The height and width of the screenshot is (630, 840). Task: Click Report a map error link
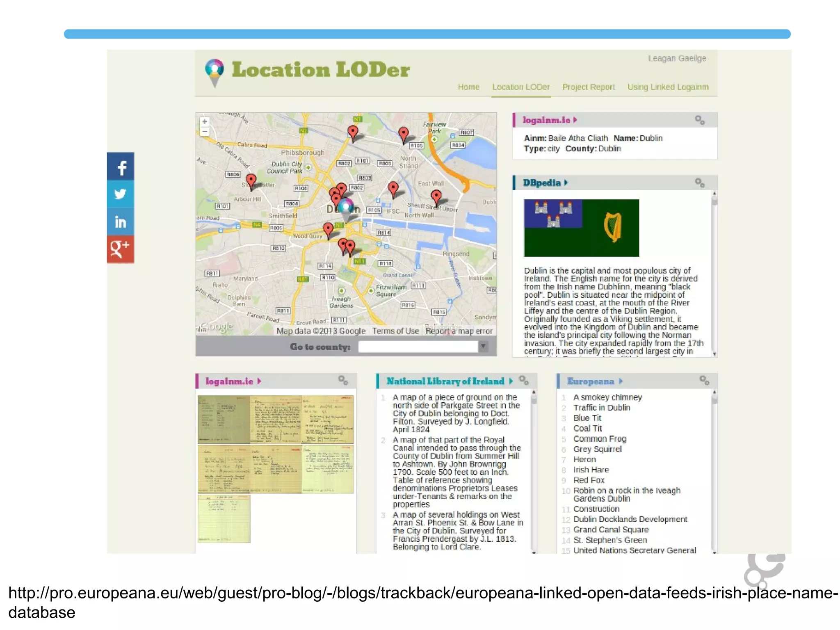[x=459, y=331]
